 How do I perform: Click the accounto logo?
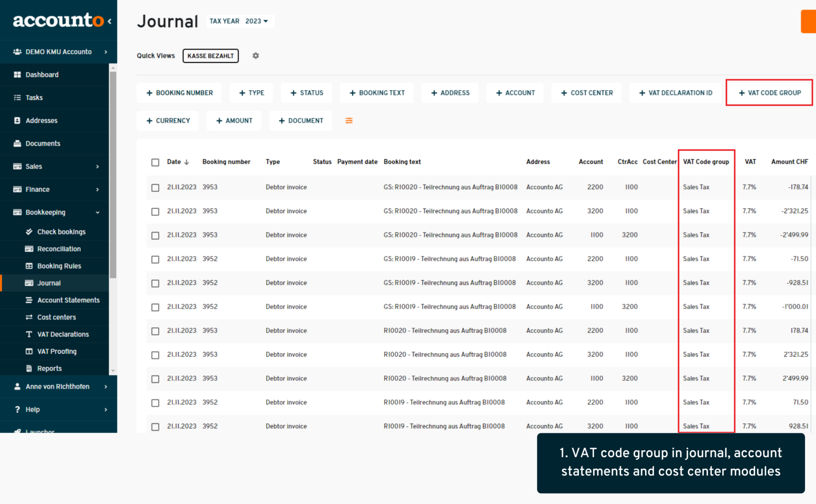tap(58, 20)
